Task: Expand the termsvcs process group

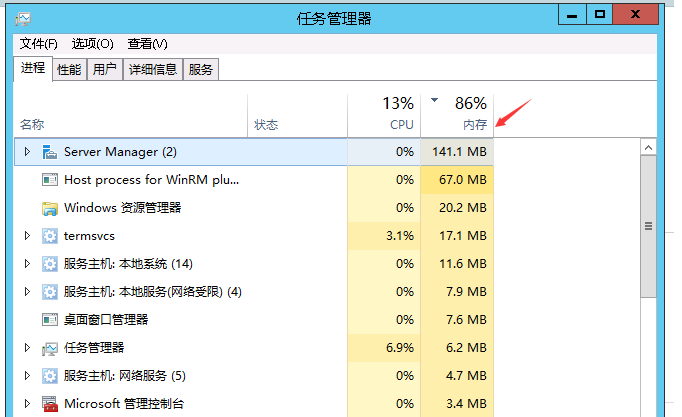Action: point(28,236)
